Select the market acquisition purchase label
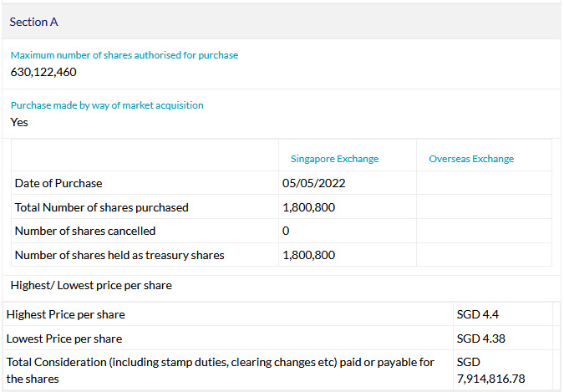The width and height of the screenshot is (564, 392). (x=107, y=105)
